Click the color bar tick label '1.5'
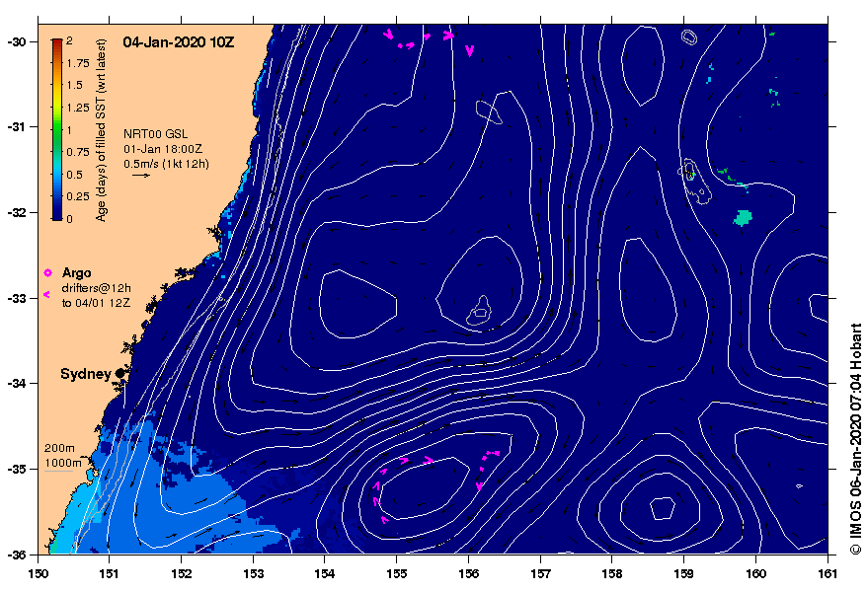Image resolution: width=868 pixels, height=592 pixels. click(x=75, y=85)
